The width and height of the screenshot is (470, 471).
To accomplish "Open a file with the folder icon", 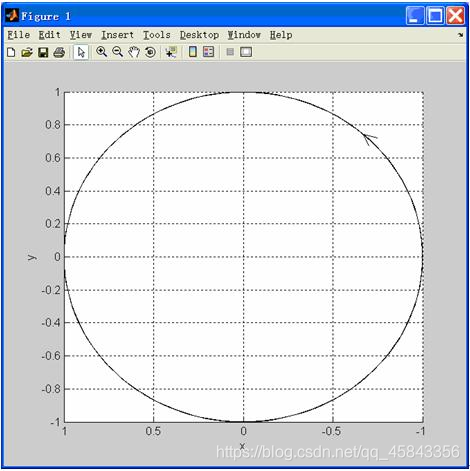I will click(27, 52).
